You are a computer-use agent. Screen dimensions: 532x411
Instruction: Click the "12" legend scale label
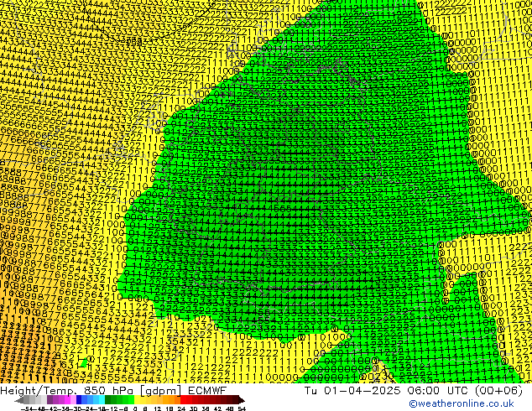pos(158,408)
